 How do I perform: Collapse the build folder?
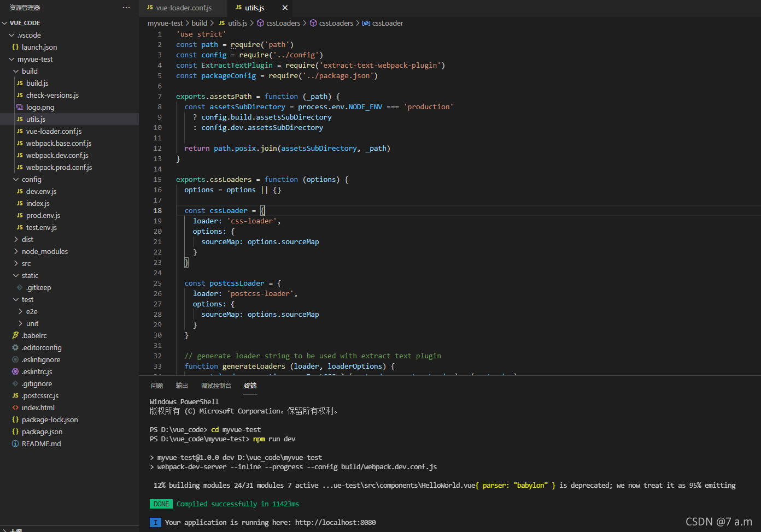coord(16,71)
